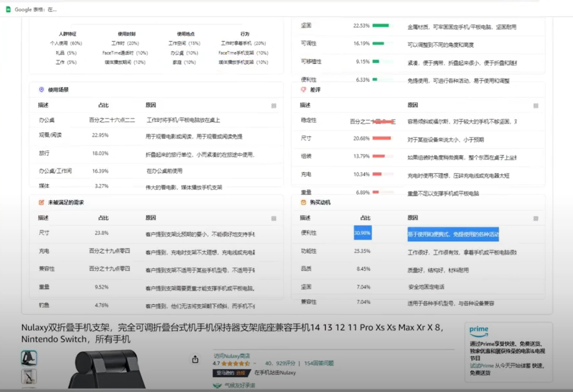Click 工作空间 (15%) entry
Image resolution: width=573 pixels, height=392 pixels.
point(184,43)
